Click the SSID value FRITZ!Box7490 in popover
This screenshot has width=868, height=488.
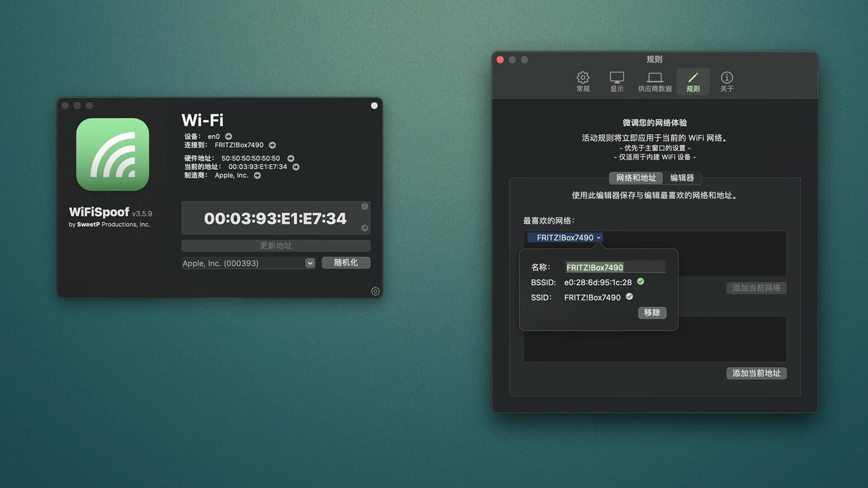(592, 298)
